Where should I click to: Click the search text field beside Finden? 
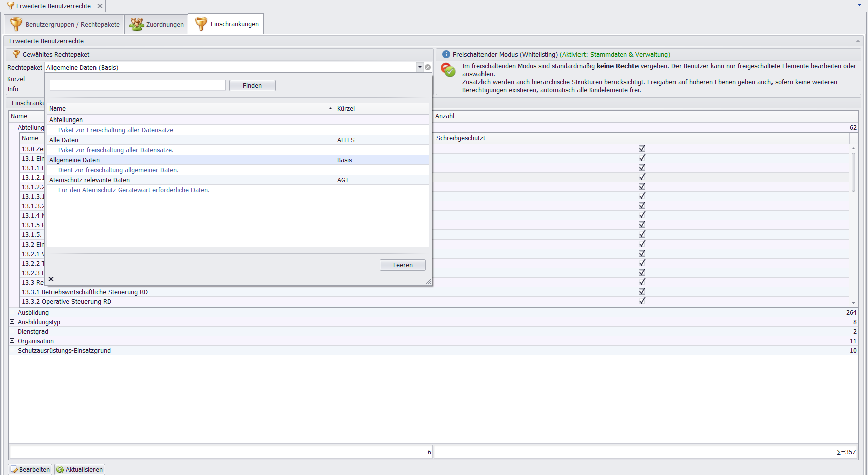coord(137,86)
